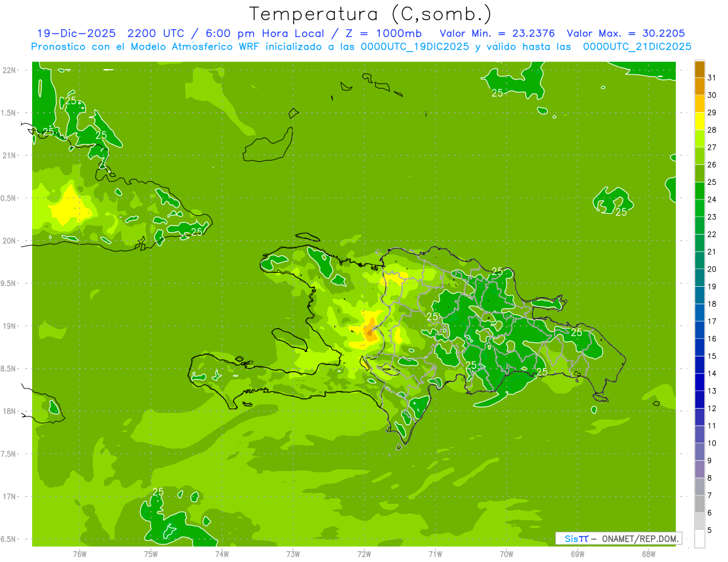Image resolution: width=728 pixels, height=562 pixels.
Task: Click the '71W' longitude label
Action: coord(435,554)
